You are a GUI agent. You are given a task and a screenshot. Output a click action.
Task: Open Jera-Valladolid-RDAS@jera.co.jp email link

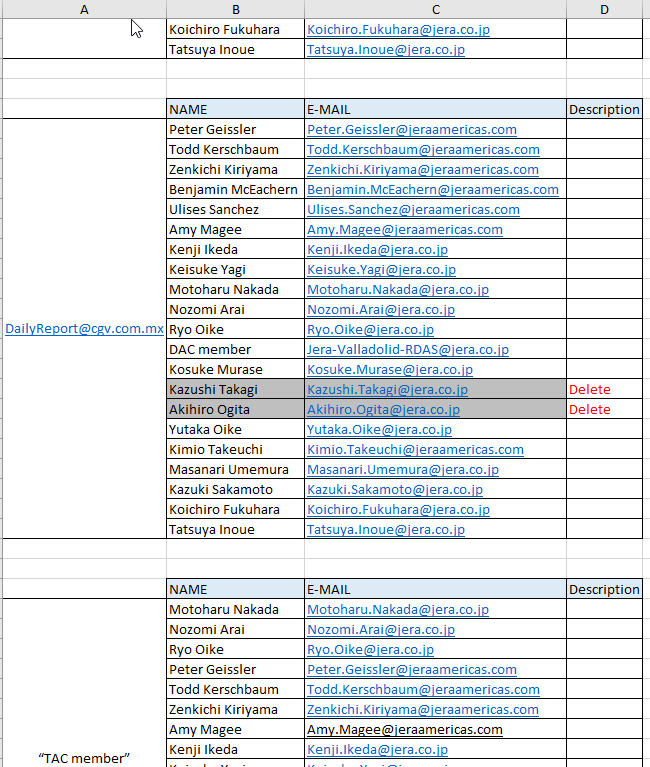pyautogui.click(x=408, y=349)
